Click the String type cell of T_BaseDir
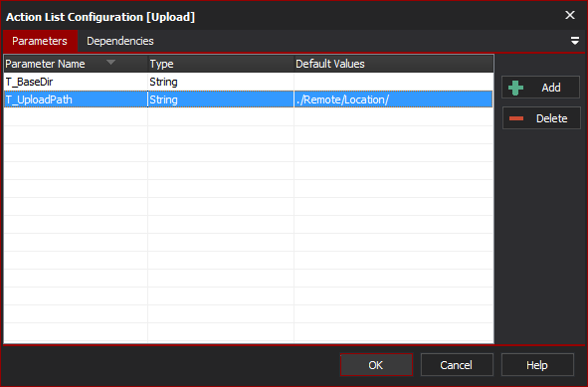The height and width of the screenshot is (387, 588). click(x=221, y=82)
